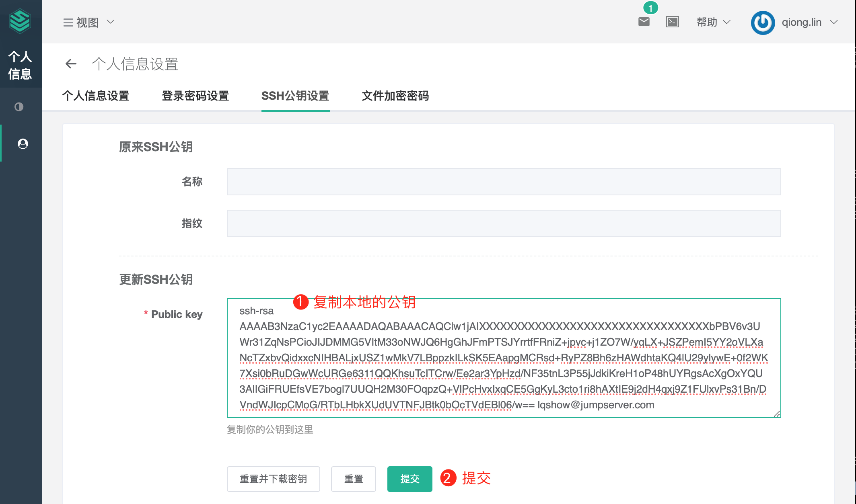Click the 重置 reset button

[x=354, y=479]
